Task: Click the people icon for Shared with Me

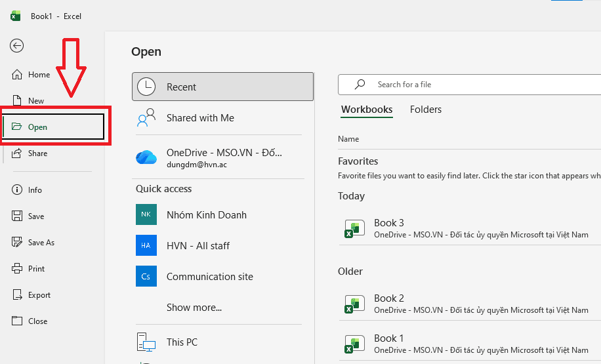Action: tap(146, 117)
